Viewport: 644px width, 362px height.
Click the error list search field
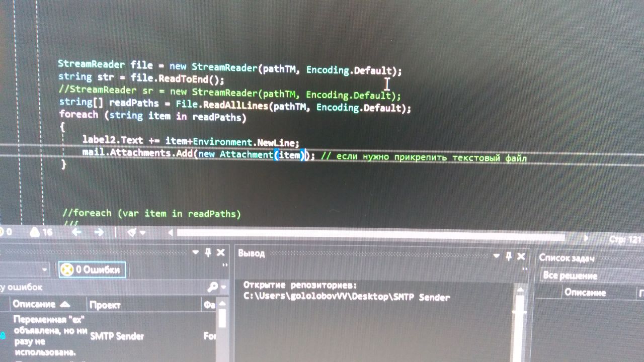pos(103,287)
